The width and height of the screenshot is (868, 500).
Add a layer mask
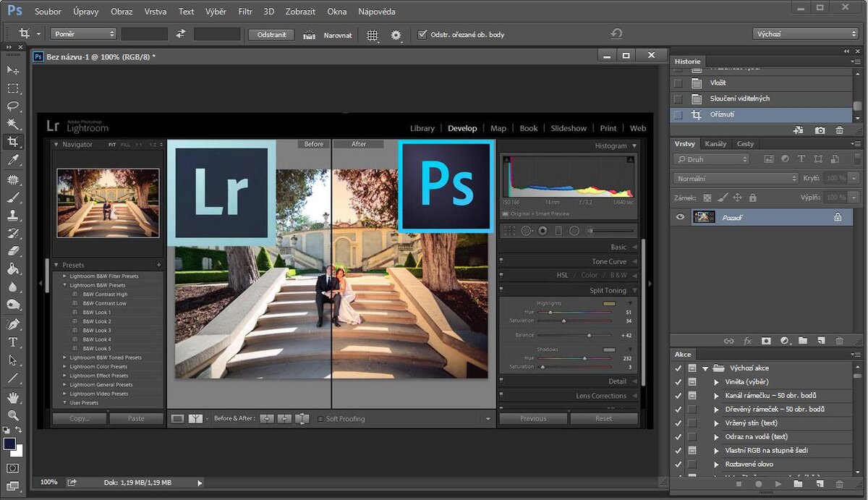tap(766, 341)
